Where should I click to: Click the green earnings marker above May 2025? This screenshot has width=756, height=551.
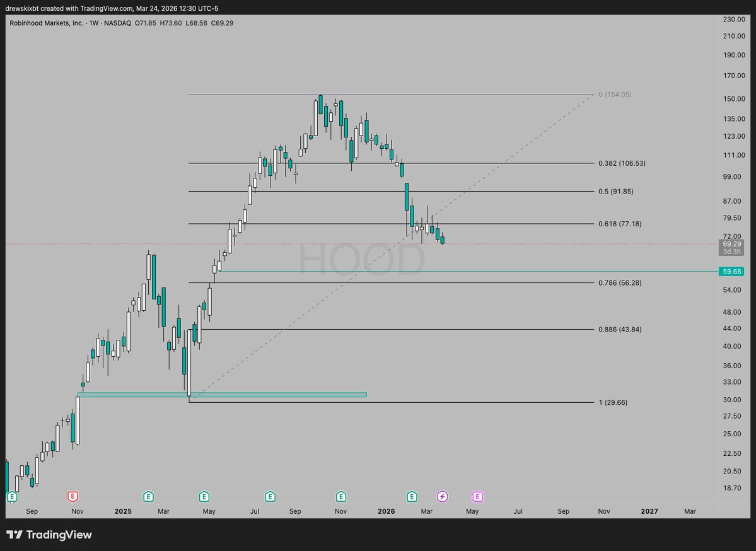click(204, 496)
